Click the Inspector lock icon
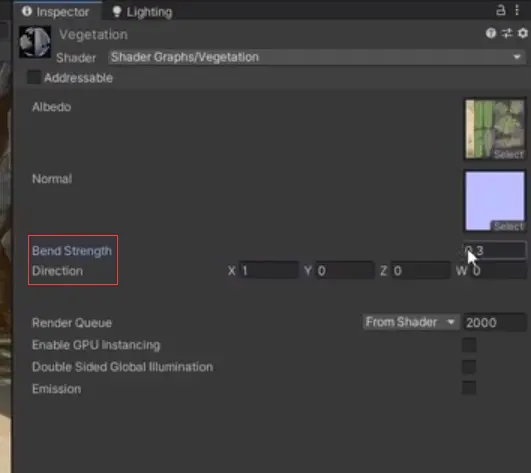The image size is (531, 473). [x=501, y=10]
